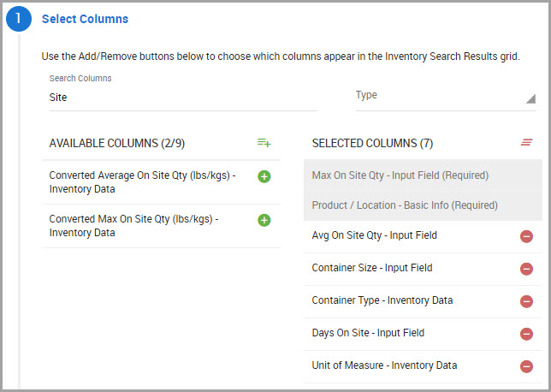The height and width of the screenshot is (392, 551).
Task: Click the add all available columns icon
Action: [x=264, y=142]
